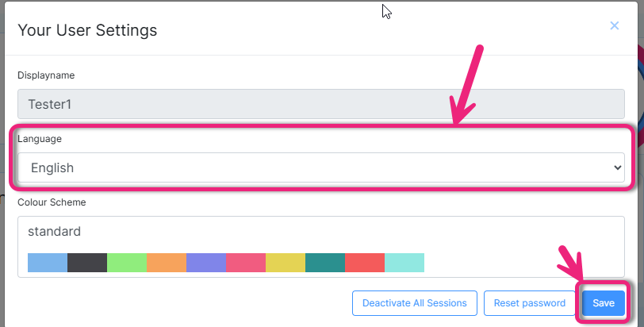Click the Displayname label text
The image size is (644, 327).
point(46,75)
